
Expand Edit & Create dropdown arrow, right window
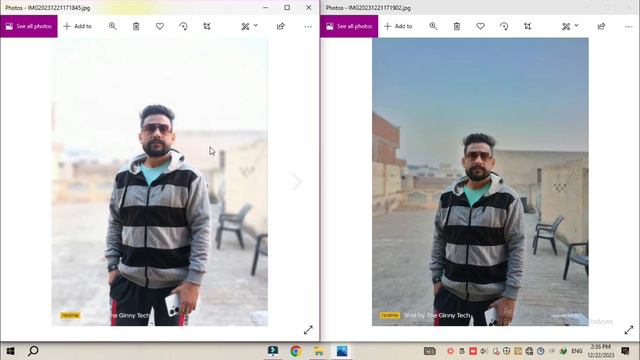576,25
